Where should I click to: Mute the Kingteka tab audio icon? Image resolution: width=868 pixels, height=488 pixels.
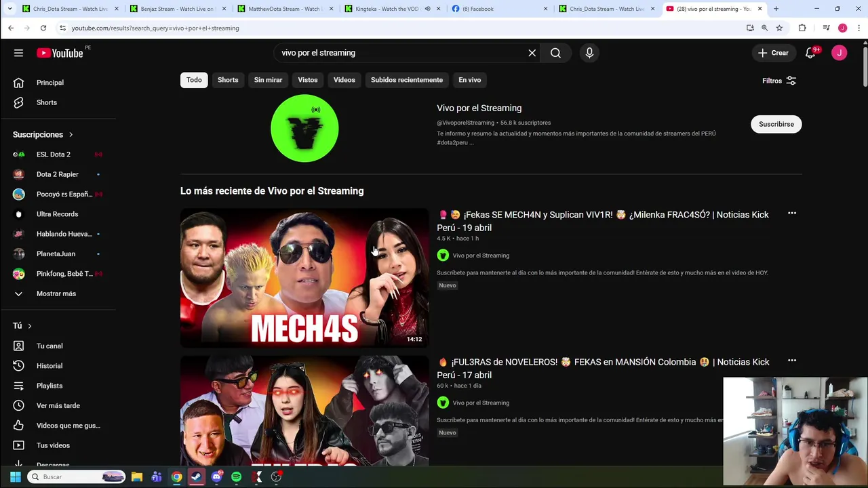tap(427, 9)
